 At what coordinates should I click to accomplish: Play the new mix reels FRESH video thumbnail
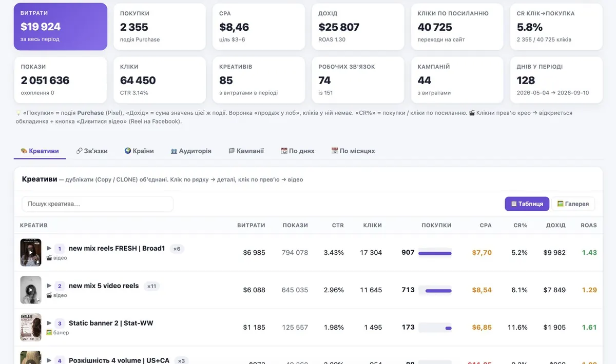(31, 252)
